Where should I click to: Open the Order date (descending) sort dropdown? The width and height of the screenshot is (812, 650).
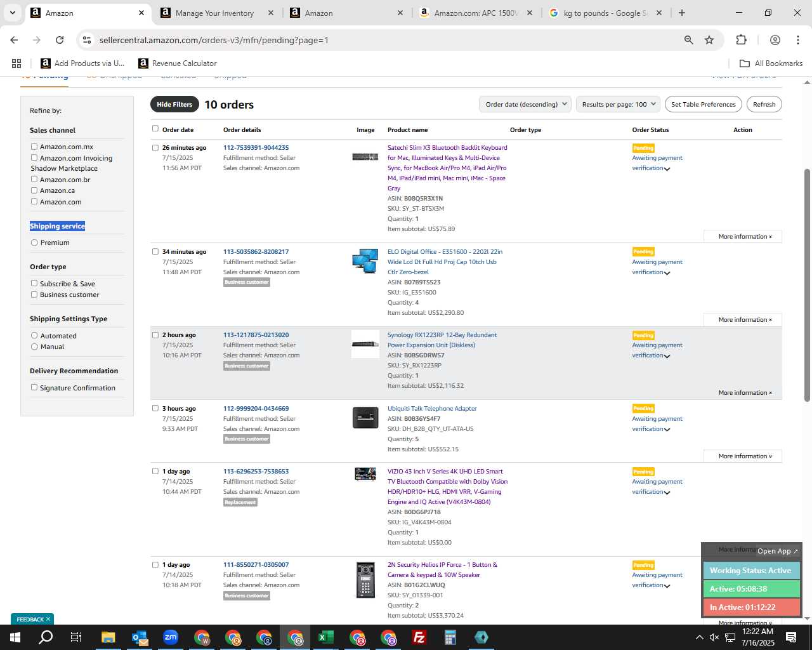point(525,105)
